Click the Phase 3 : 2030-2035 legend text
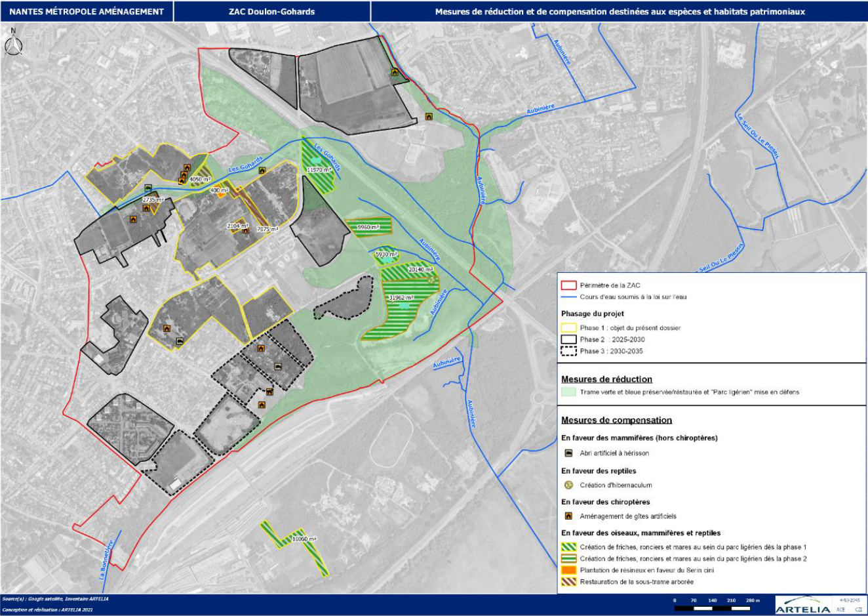Screen dimensions: 868x616 click(611, 351)
